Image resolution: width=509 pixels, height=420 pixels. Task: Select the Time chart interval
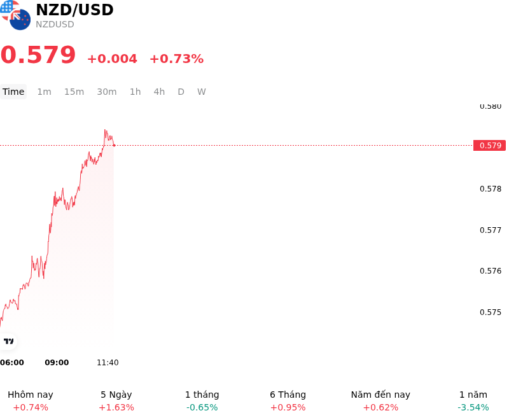tap(13, 92)
